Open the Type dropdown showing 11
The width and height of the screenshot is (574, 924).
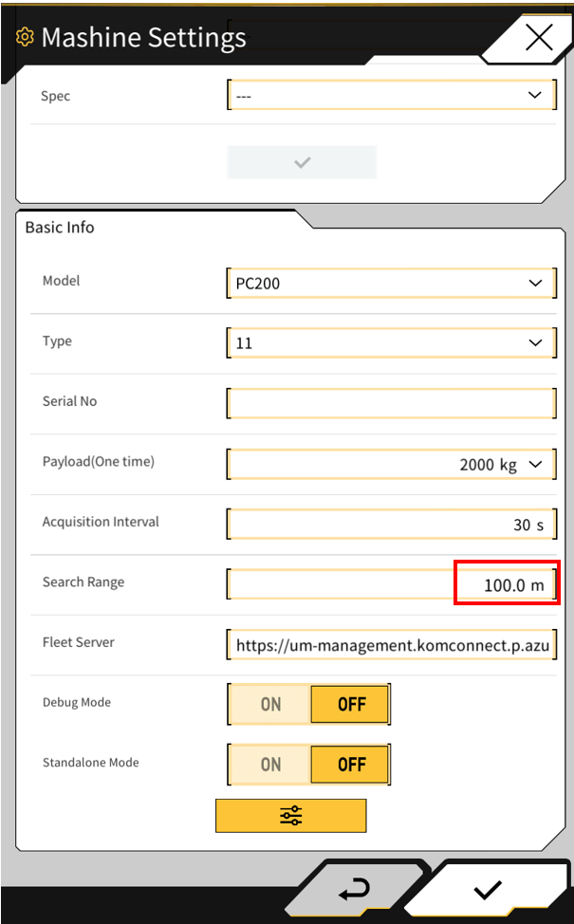[391, 343]
